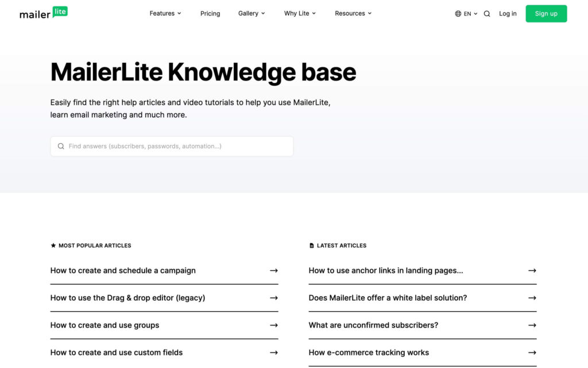Click arrow next to e-commerce tracking article
The image size is (588, 368).
point(532,352)
